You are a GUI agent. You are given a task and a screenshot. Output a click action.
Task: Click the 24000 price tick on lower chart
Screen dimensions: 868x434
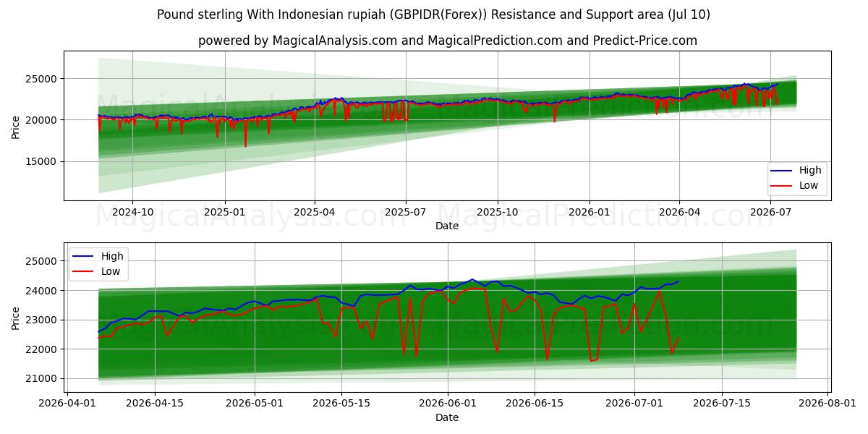point(43,291)
